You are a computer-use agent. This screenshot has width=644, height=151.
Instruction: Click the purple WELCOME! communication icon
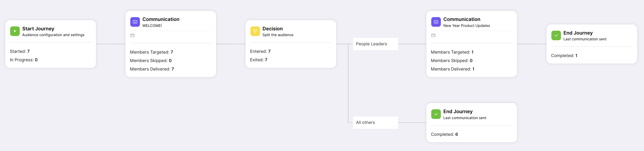135,22
